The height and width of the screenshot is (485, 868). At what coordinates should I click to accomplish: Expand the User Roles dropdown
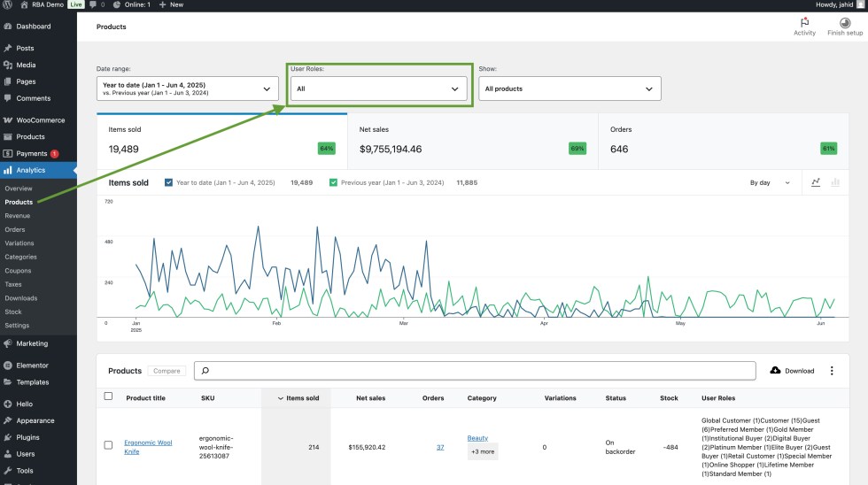click(x=379, y=89)
